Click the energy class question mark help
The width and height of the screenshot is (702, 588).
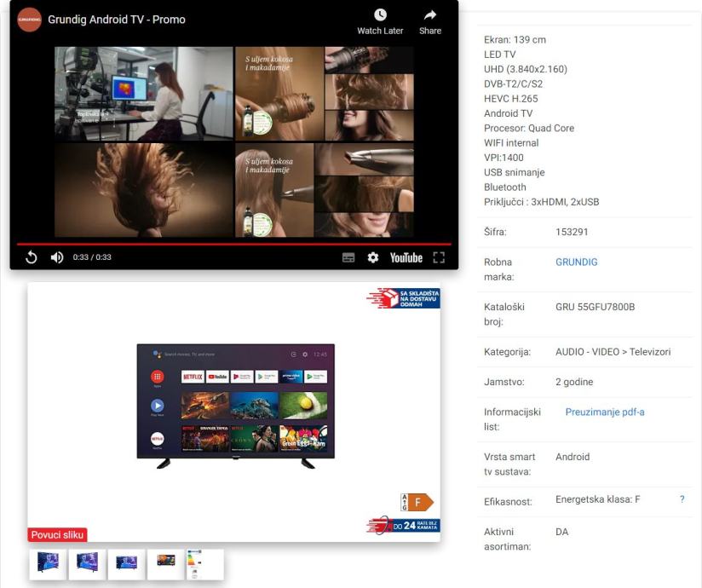682,499
